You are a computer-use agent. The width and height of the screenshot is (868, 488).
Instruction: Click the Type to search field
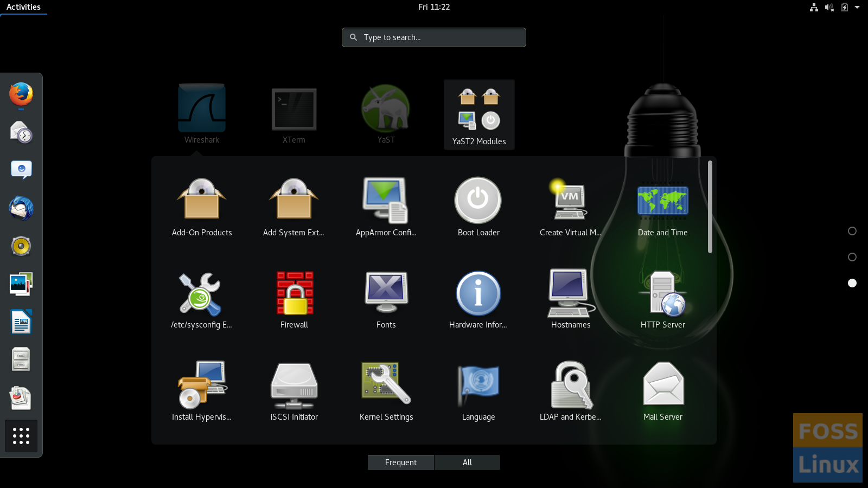point(434,37)
